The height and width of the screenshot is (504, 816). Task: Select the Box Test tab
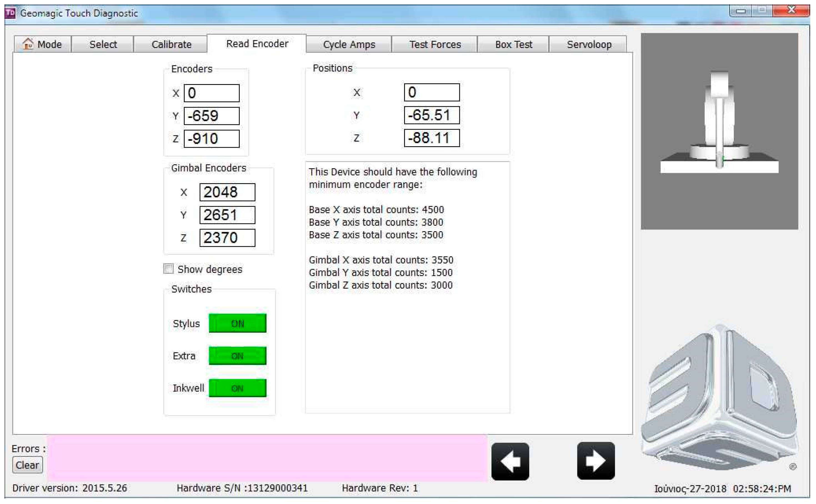[x=513, y=44]
